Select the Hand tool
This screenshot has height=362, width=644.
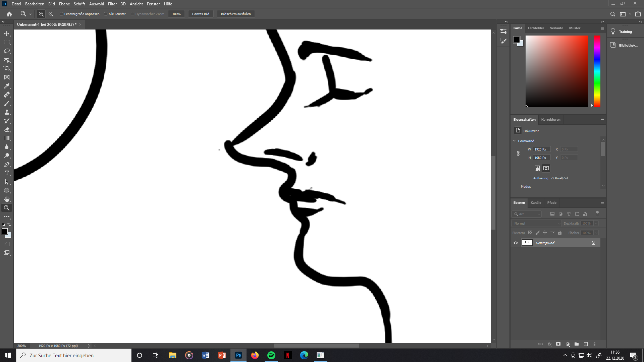(x=7, y=199)
